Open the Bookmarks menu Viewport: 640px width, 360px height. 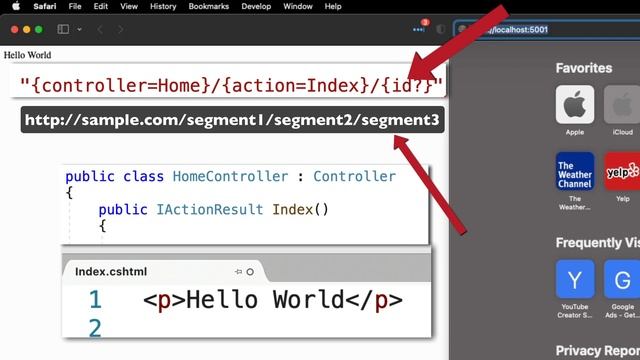click(209, 6)
